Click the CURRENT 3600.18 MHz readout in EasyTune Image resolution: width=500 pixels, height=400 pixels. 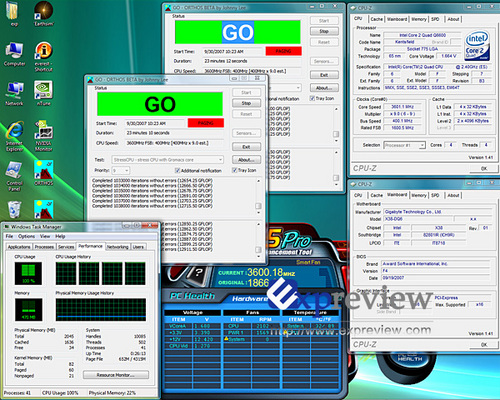pos(256,272)
